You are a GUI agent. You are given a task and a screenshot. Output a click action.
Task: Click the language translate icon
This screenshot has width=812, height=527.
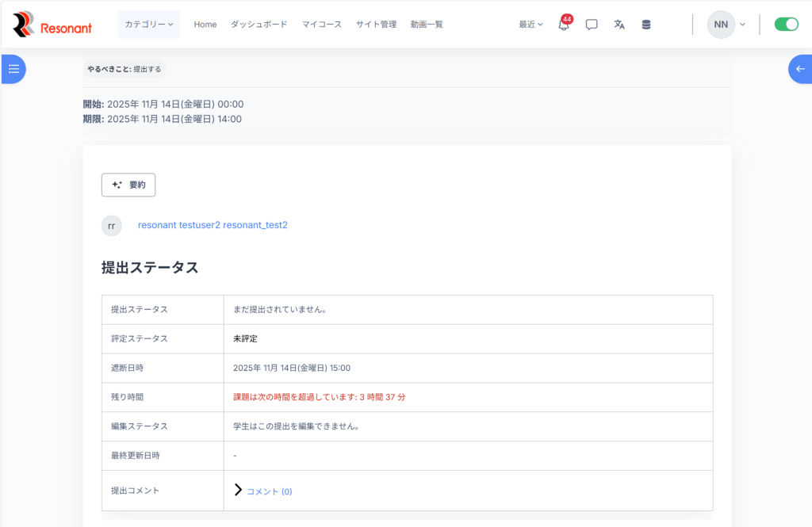619,25
